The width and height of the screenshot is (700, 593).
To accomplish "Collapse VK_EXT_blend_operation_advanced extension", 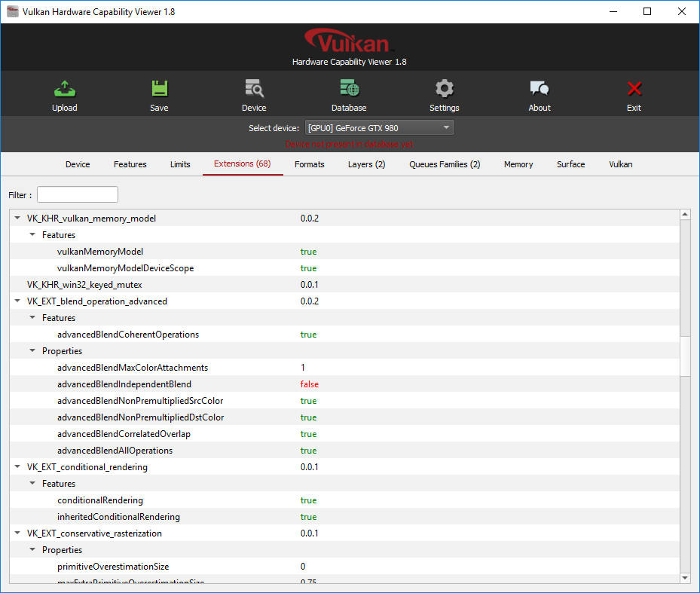I will 17,301.
